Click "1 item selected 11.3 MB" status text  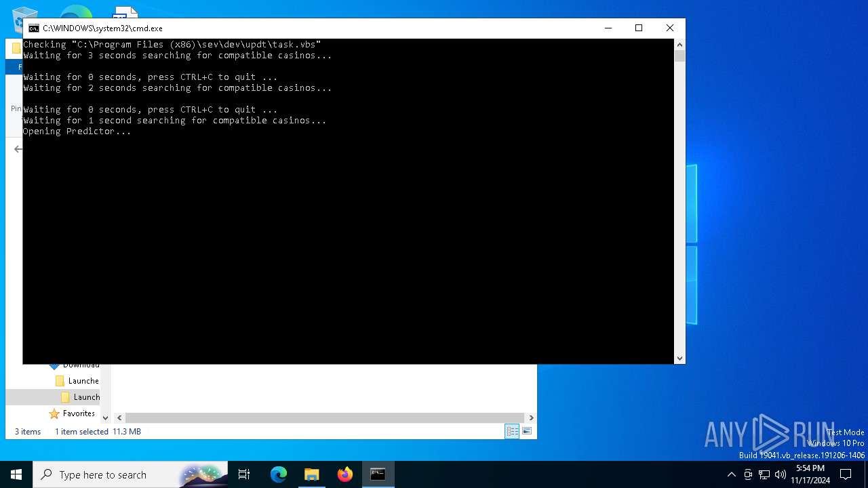98,432
